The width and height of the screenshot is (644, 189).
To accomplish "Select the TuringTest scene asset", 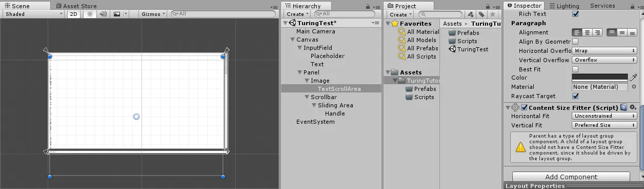I will coord(468,49).
